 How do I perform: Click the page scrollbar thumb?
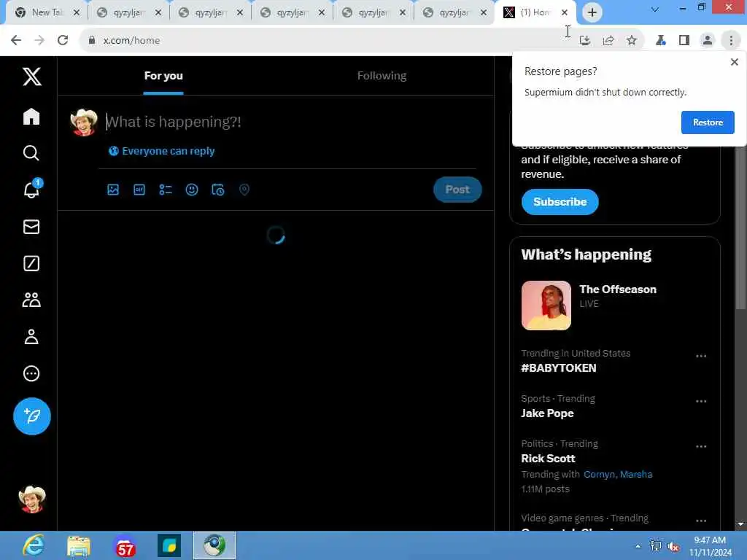click(x=740, y=227)
